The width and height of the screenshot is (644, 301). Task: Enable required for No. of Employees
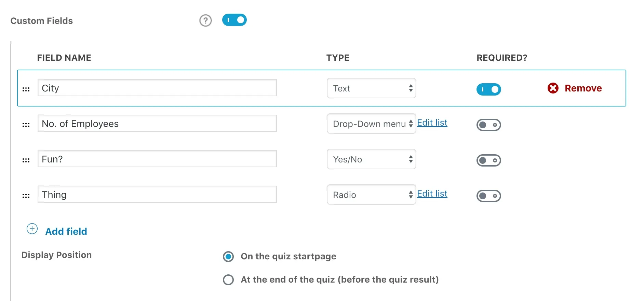(x=488, y=125)
